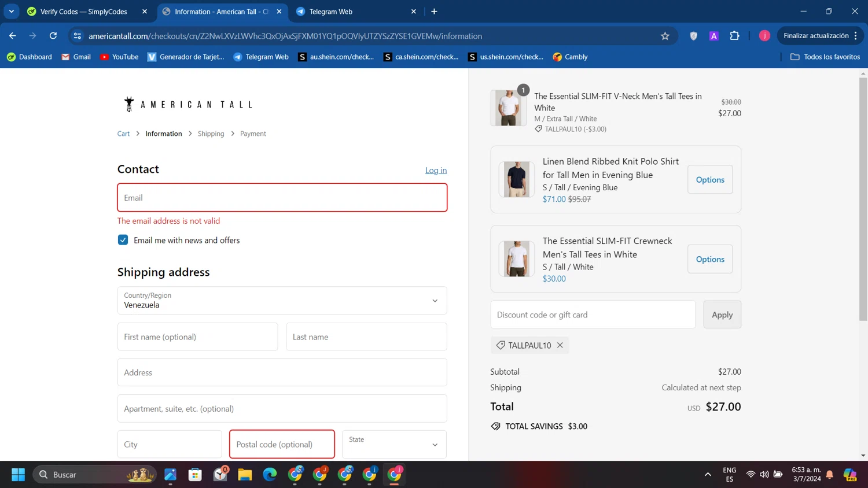868x488 pixels.
Task: Go back to Cart breadcrumb
Action: 123,134
